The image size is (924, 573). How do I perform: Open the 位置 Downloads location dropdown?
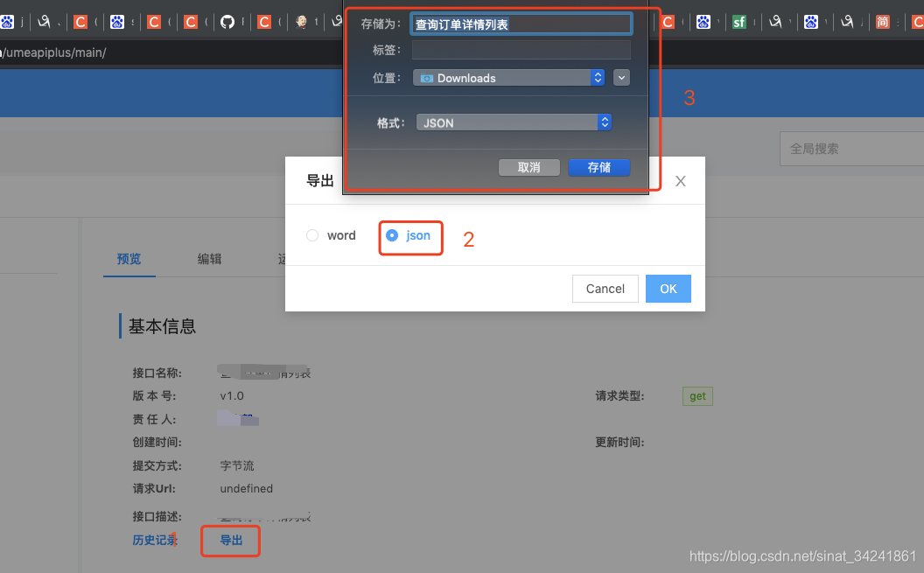(x=507, y=77)
